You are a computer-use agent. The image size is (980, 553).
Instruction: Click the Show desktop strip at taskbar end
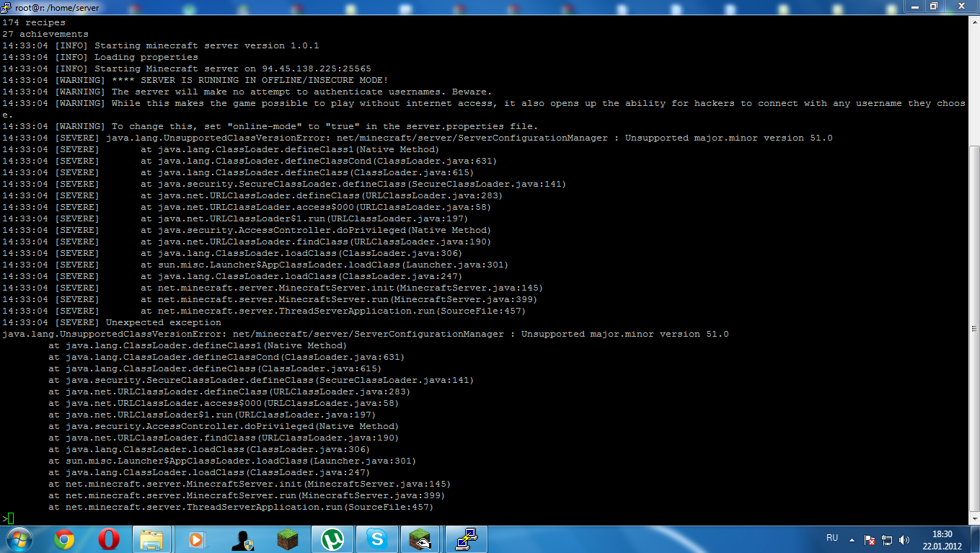(975, 539)
